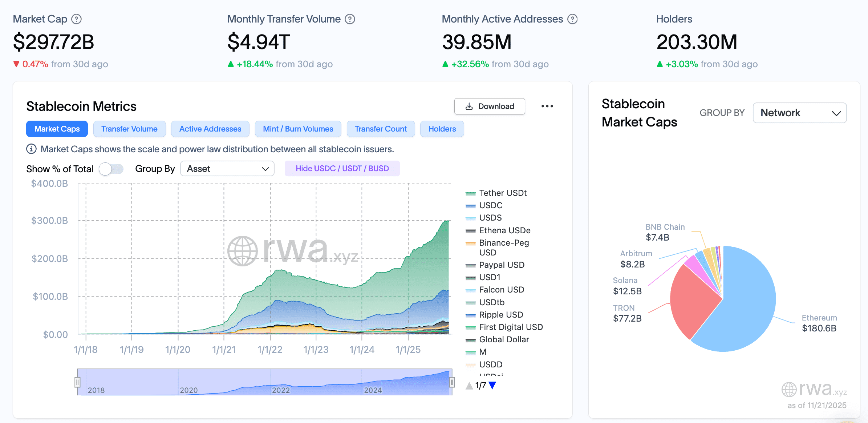Toggle Show % of Total switch
This screenshot has height=423, width=868.
(111, 169)
